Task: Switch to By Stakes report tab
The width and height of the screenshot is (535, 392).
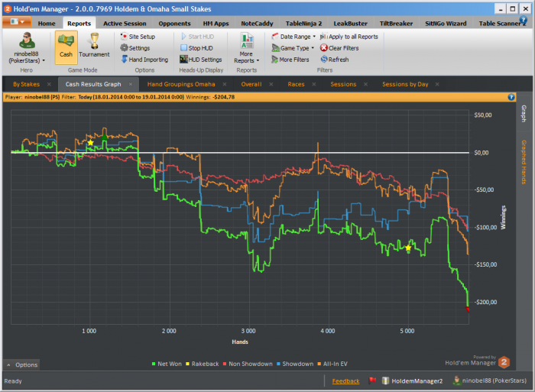Action: tap(26, 84)
